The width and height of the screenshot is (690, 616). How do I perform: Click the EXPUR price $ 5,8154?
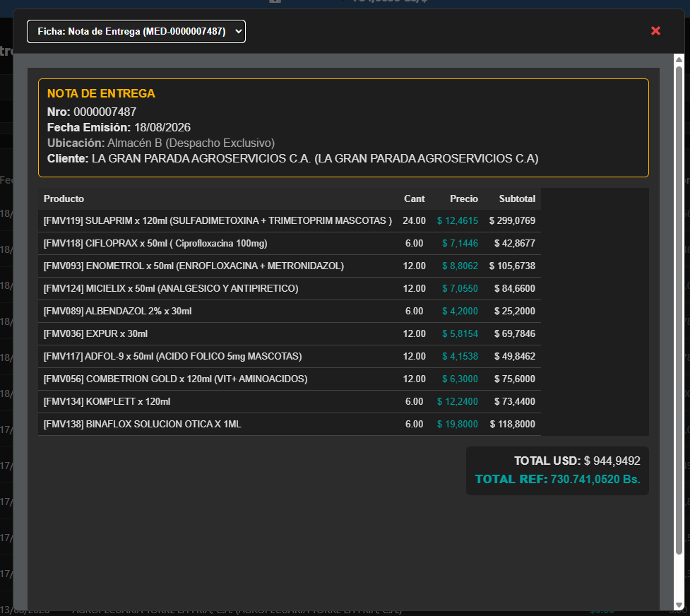click(x=460, y=333)
